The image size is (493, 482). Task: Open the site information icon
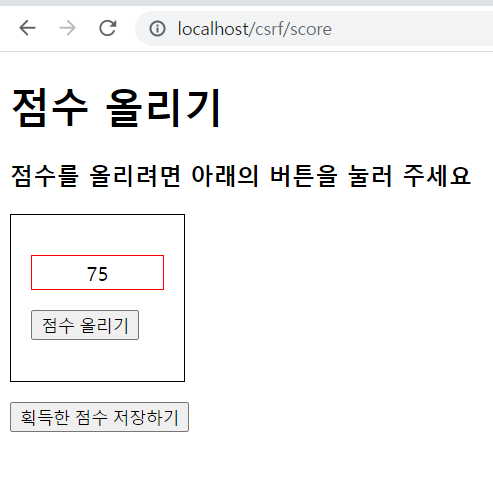click(157, 29)
